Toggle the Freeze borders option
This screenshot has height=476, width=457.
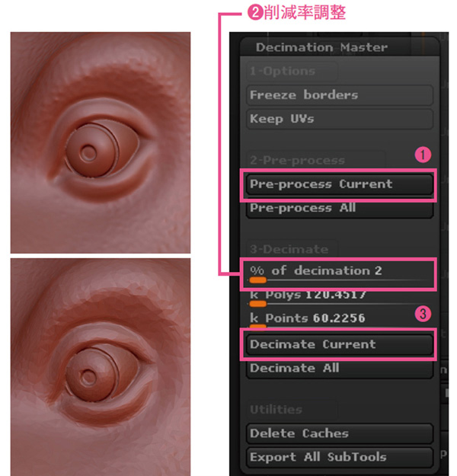(x=340, y=95)
